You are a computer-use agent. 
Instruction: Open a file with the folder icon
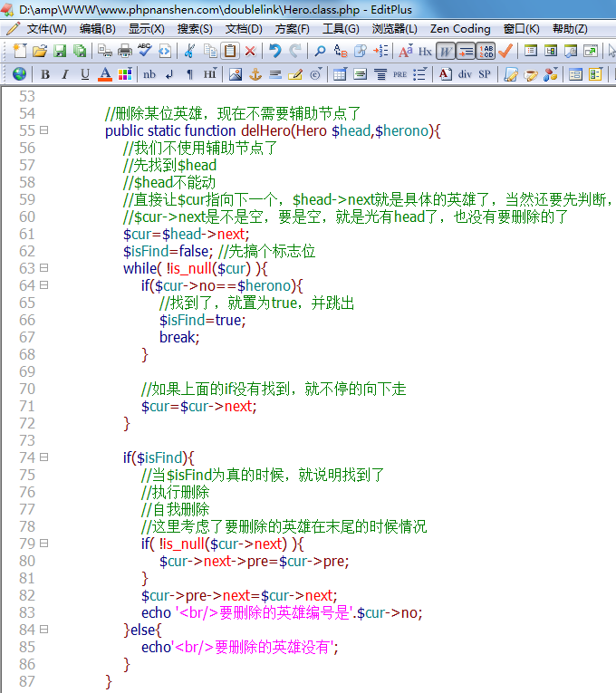point(39,52)
